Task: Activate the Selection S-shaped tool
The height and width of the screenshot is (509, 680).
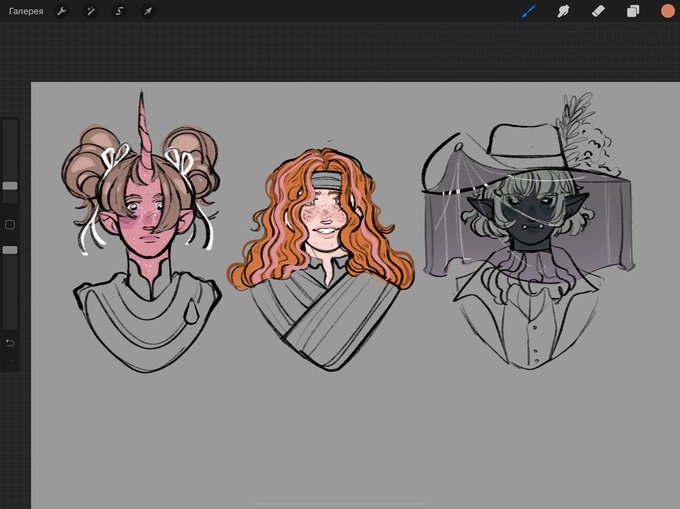Action: [119, 11]
